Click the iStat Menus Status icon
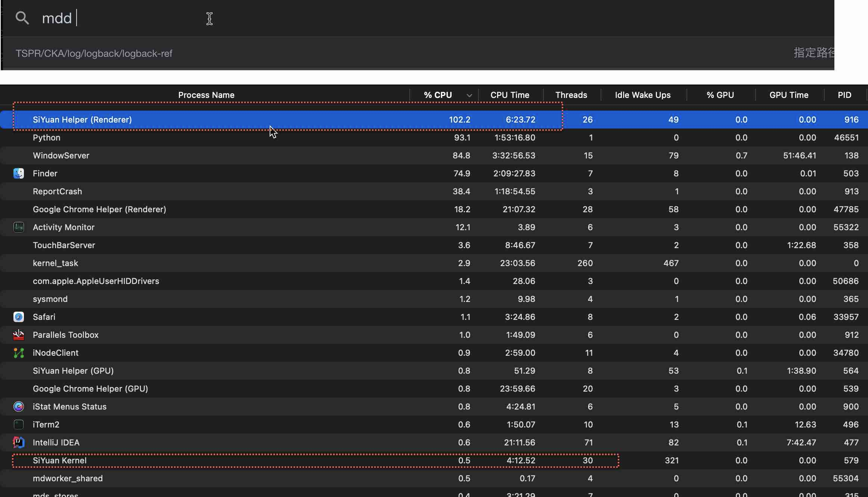Screen dimensions: 868x497 point(19,407)
